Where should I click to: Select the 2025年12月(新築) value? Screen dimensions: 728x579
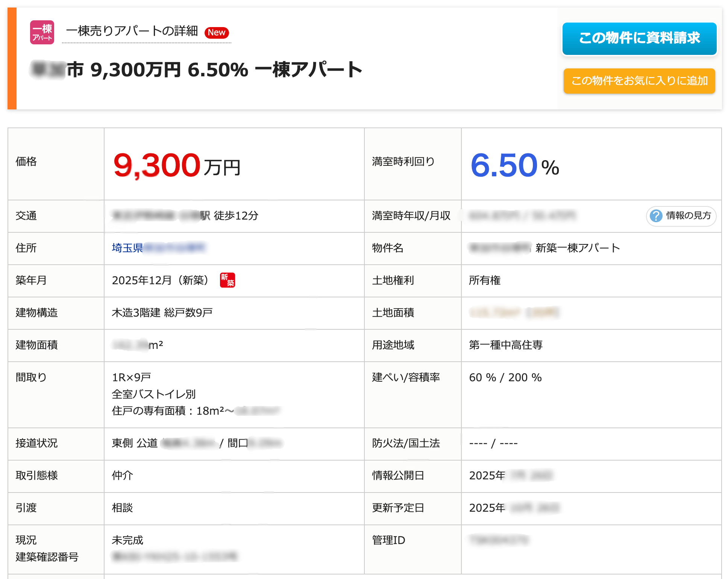click(x=160, y=280)
